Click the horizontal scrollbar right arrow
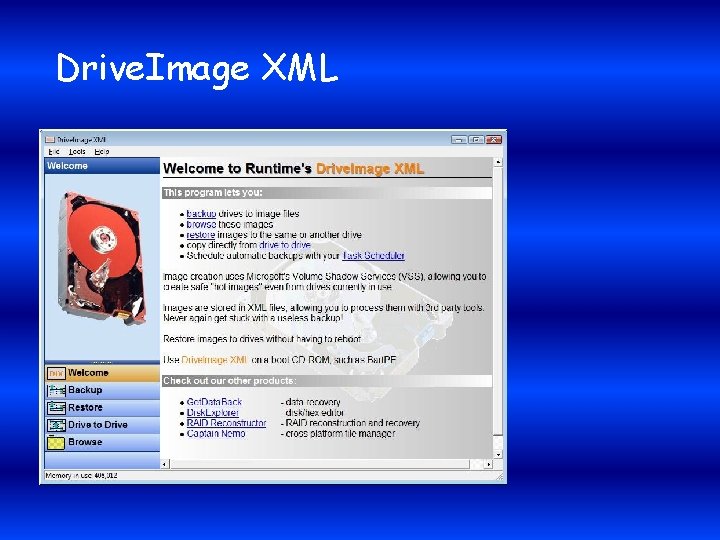Image resolution: width=720 pixels, height=540 pixels. [x=488, y=464]
